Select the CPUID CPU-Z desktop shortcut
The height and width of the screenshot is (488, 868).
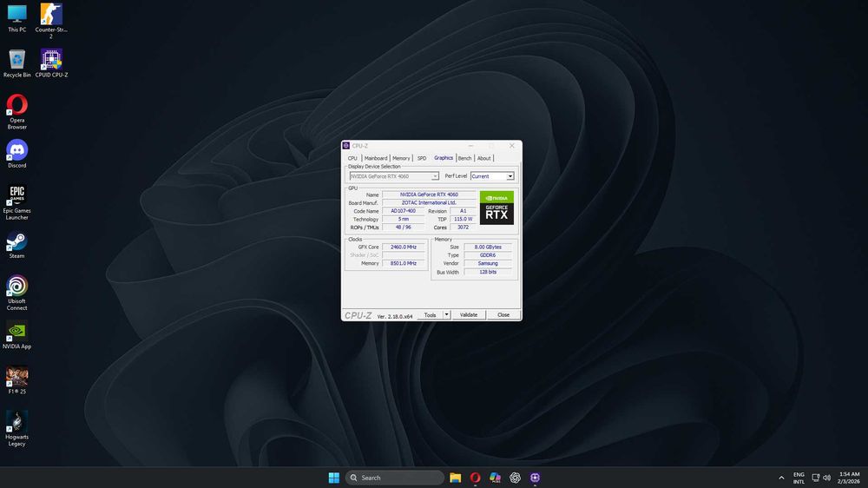pos(51,63)
